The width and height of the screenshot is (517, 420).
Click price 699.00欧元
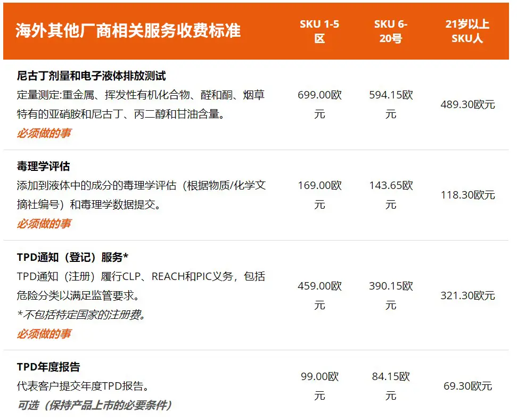[x=319, y=104]
